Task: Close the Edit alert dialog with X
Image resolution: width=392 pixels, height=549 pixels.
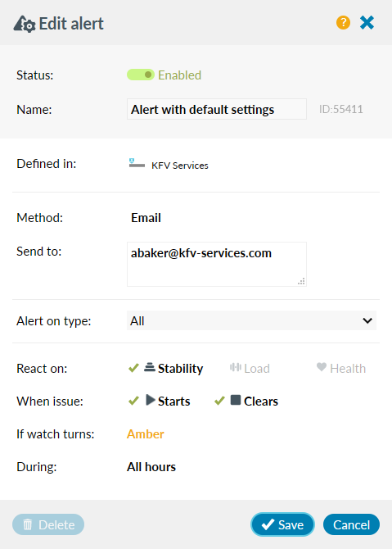Action: 367,23
